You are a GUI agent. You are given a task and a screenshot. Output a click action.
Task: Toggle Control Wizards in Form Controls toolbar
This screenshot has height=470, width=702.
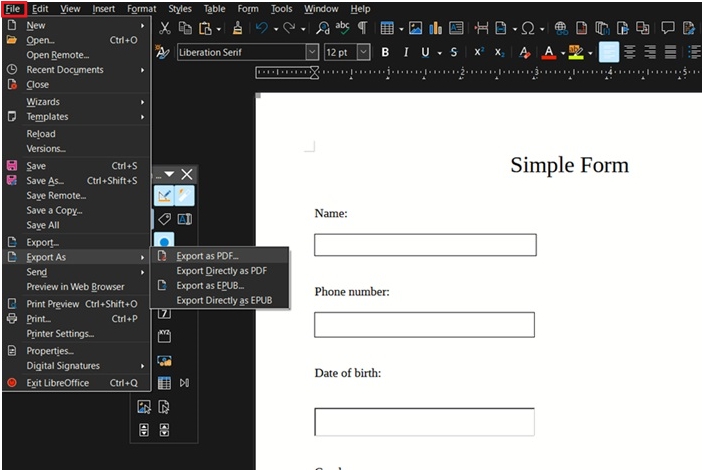pos(184,196)
